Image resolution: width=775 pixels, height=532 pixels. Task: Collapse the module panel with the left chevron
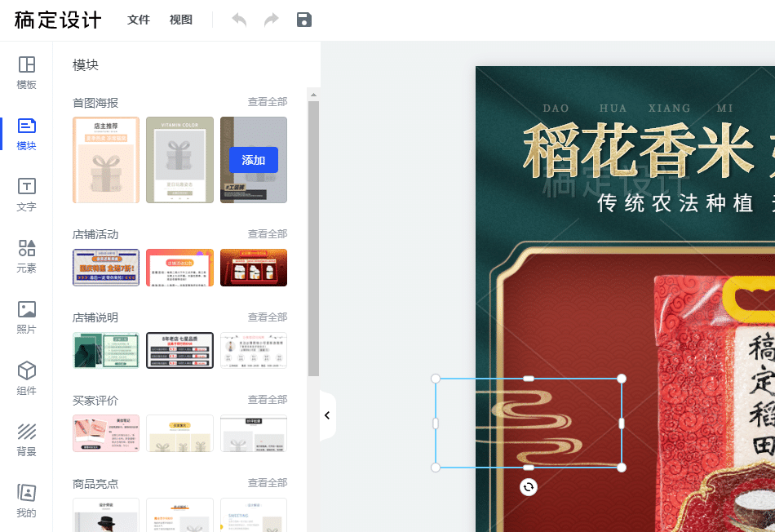tap(327, 415)
